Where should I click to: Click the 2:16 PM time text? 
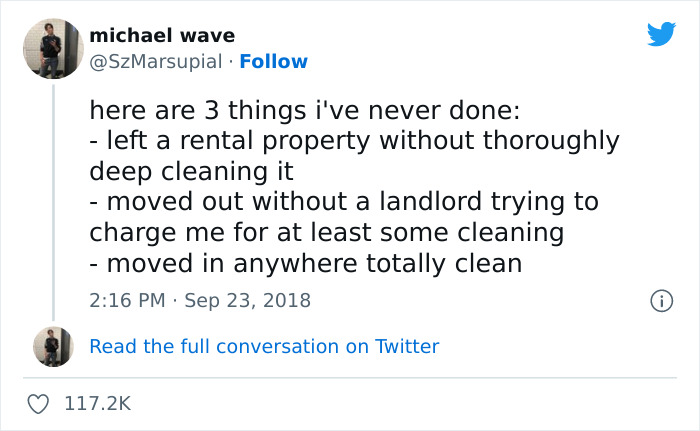click(x=125, y=300)
